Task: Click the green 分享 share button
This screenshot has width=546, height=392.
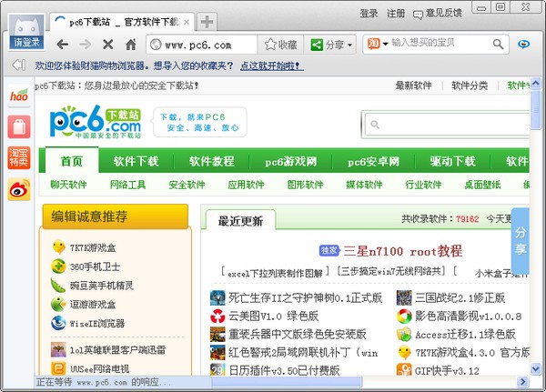Action: pyautogui.click(x=328, y=45)
